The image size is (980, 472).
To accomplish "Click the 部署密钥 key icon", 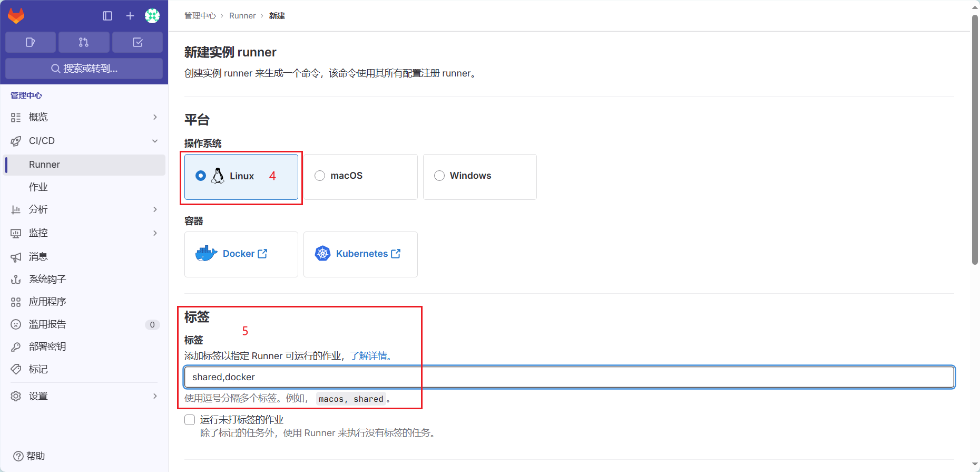I will pyautogui.click(x=16, y=346).
